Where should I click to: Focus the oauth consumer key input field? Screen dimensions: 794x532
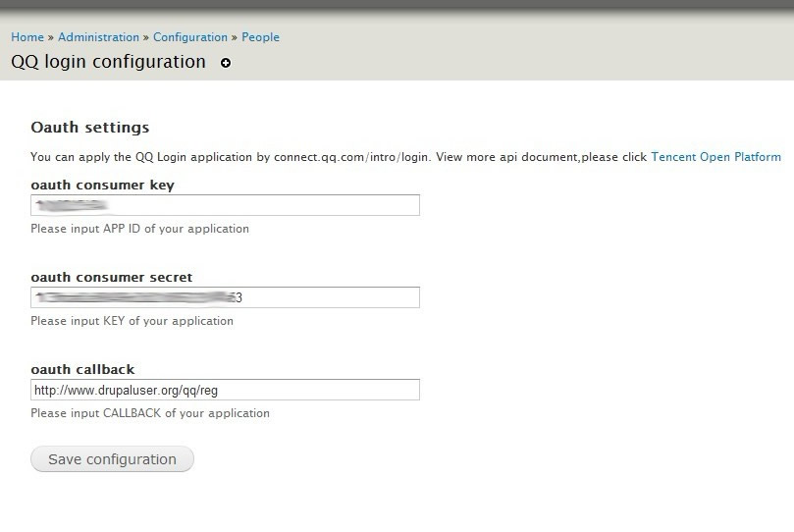pyautogui.click(x=225, y=205)
